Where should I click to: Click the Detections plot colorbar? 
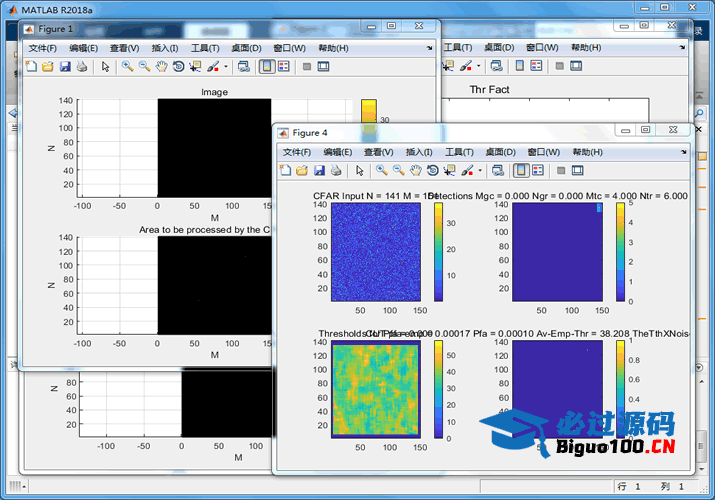620,252
